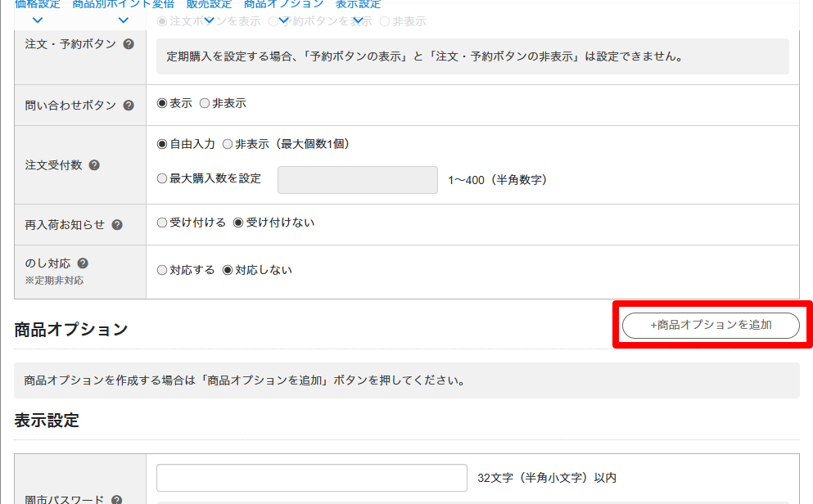Viewport: 813px width, 504px height.
Task: Show help for 再入荷お知らせ
Action: coord(117,225)
